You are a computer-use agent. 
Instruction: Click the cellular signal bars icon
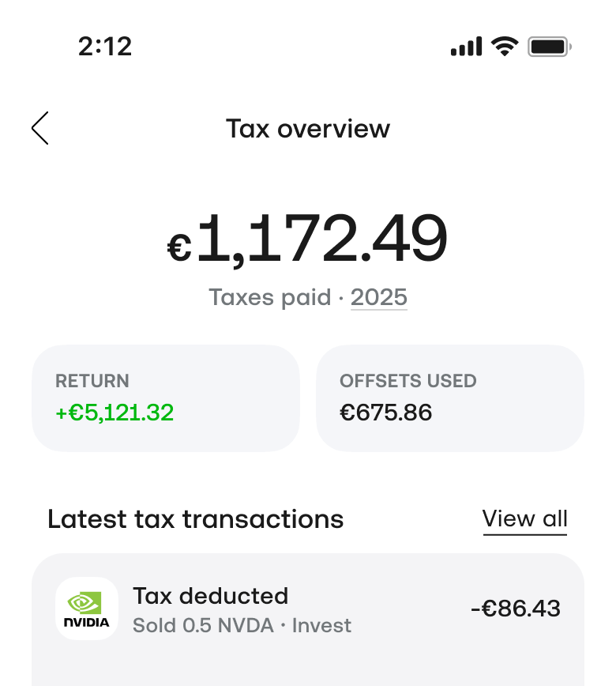click(466, 47)
